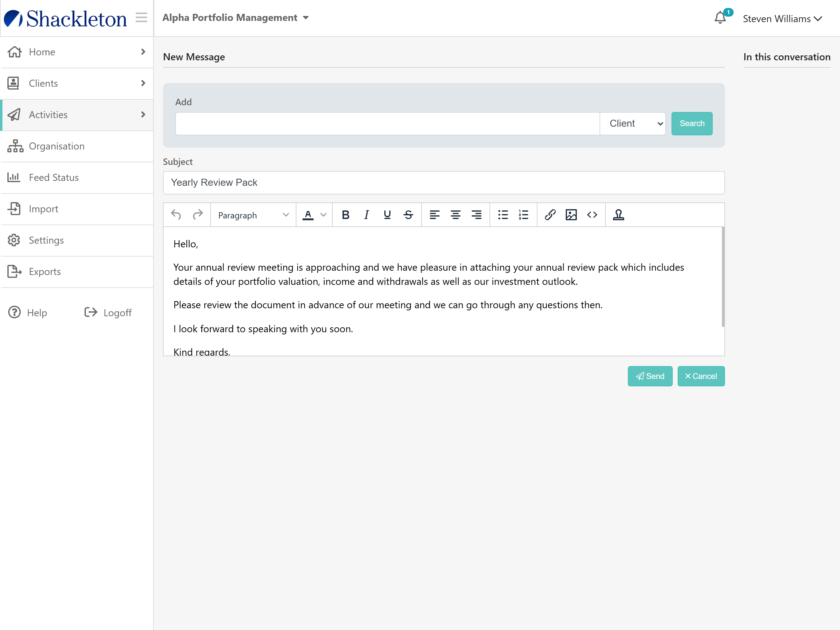Viewport: 840px width, 630px height.
Task: Expand the Clients menu chevron
Action: (x=143, y=83)
